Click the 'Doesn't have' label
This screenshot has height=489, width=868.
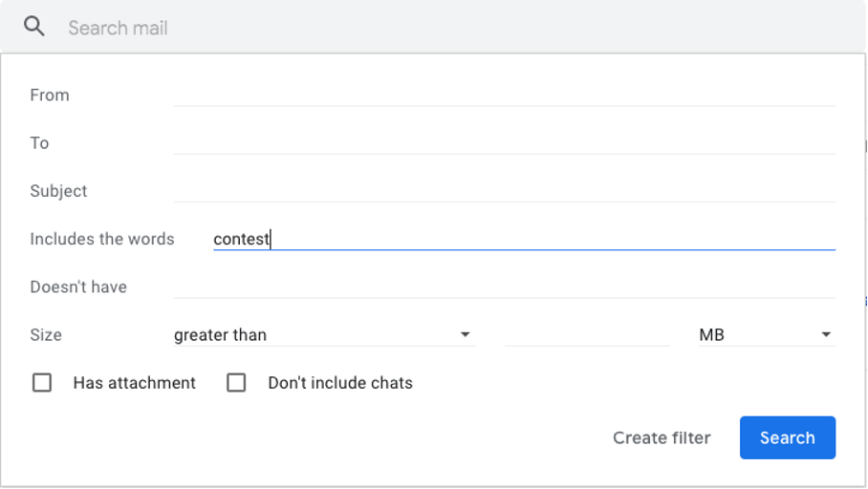coord(78,287)
